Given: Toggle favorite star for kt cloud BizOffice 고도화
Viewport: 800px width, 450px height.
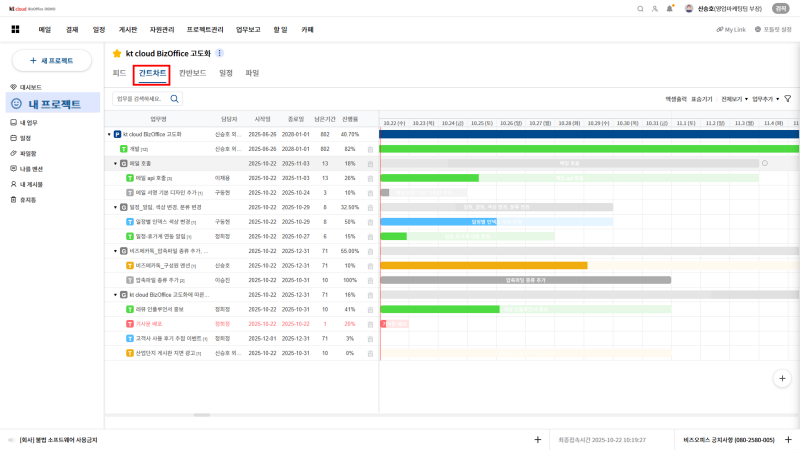Looking at the screenshot, I should (x=117, y=53).
